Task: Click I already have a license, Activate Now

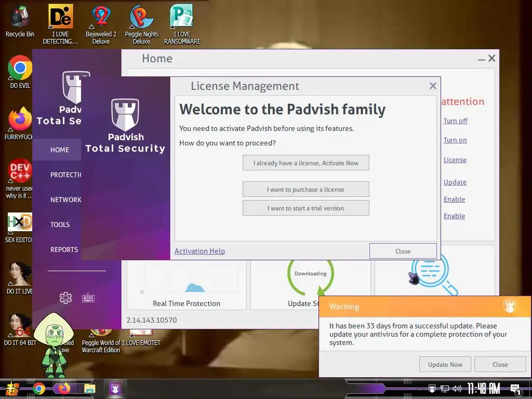Action: click(x=305, y=163)
